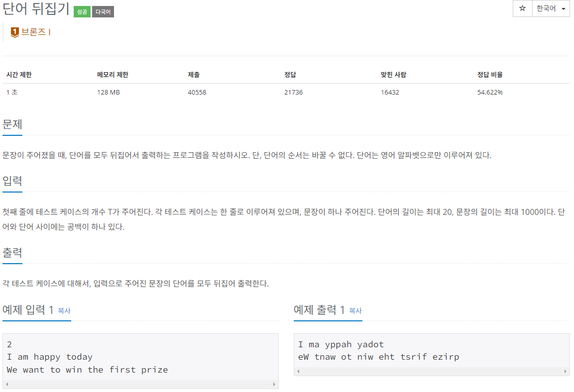Click left scroll arrow of sample input box

7,384
